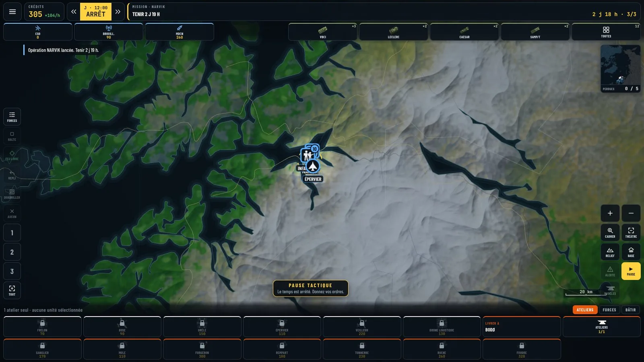
Task: Zoom out the map with minus
Action: pos(631,213)
